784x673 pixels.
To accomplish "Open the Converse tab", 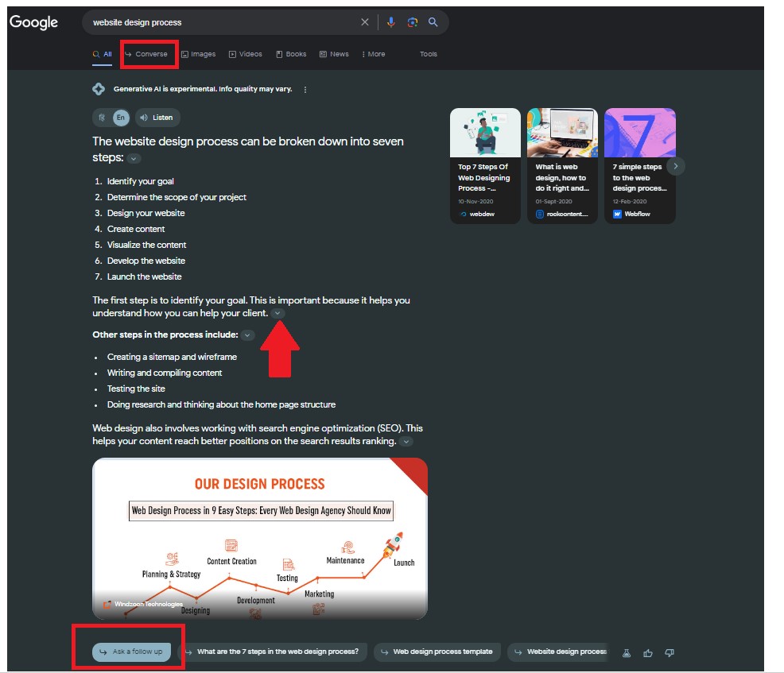I will [146, 54].
